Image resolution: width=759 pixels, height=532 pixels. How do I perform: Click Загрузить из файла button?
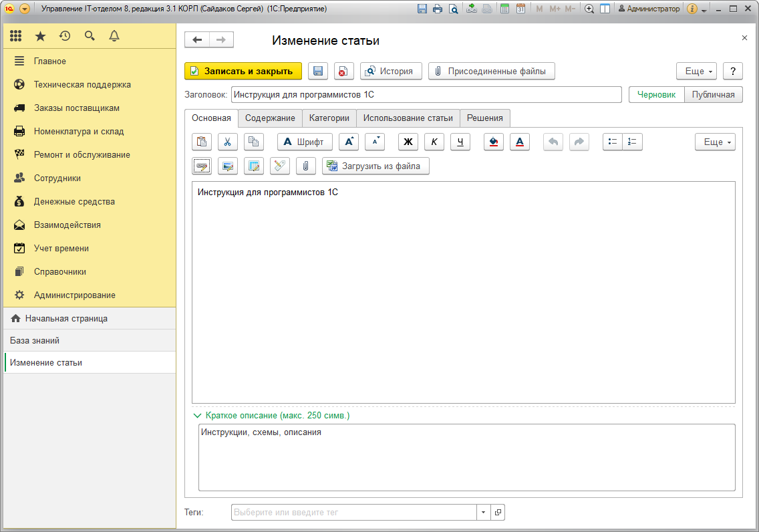(375, 166)
